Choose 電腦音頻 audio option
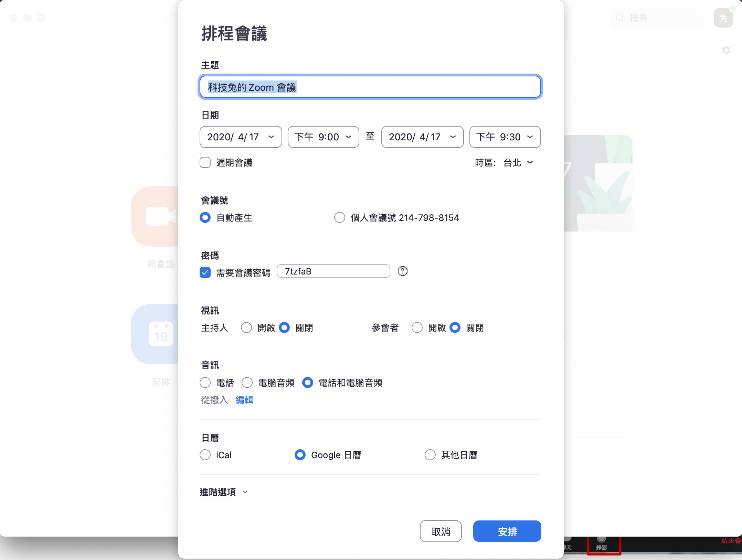The width and height of the screenshot is (742, 560). [247, 383]
